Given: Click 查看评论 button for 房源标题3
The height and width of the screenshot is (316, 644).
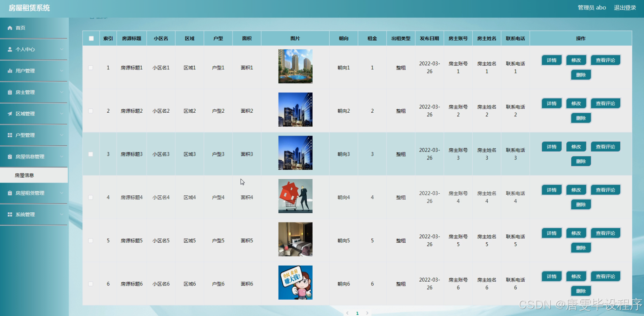Looking at the screenshot, I should pyautogui.click(x=605, y=147).
